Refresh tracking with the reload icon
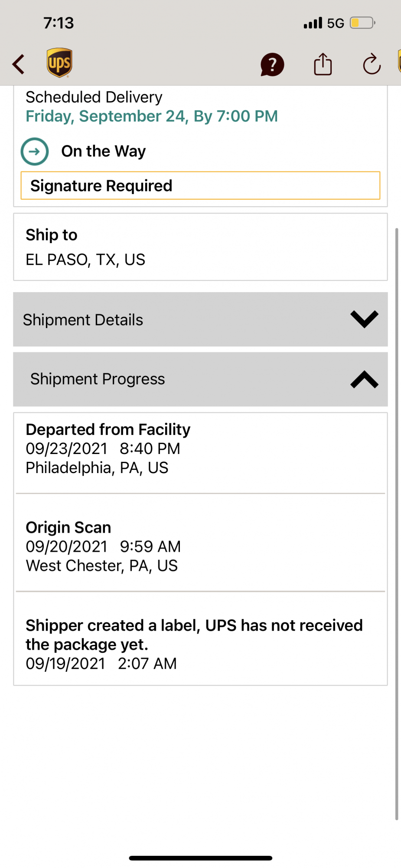The width and height of the screenshot is (401, 868). (x=372, y=64)
